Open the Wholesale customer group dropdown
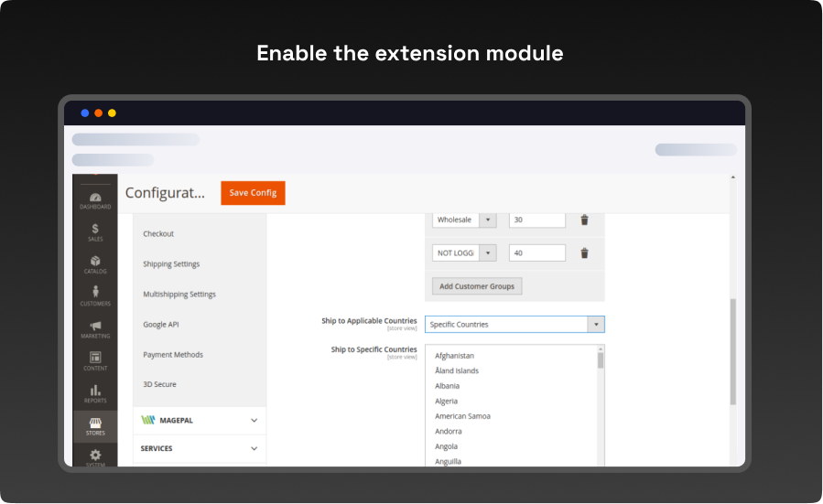Screen dimensions: 823x504 click(464, 220)
